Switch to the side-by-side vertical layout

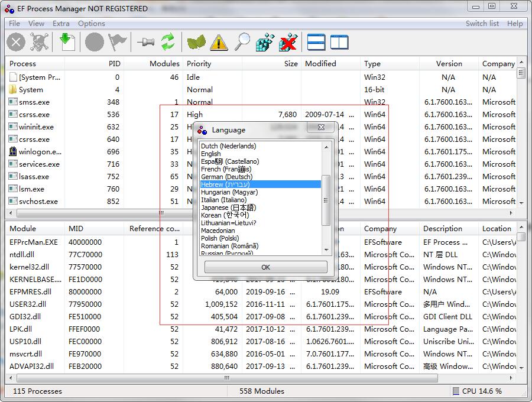[339, 42]
